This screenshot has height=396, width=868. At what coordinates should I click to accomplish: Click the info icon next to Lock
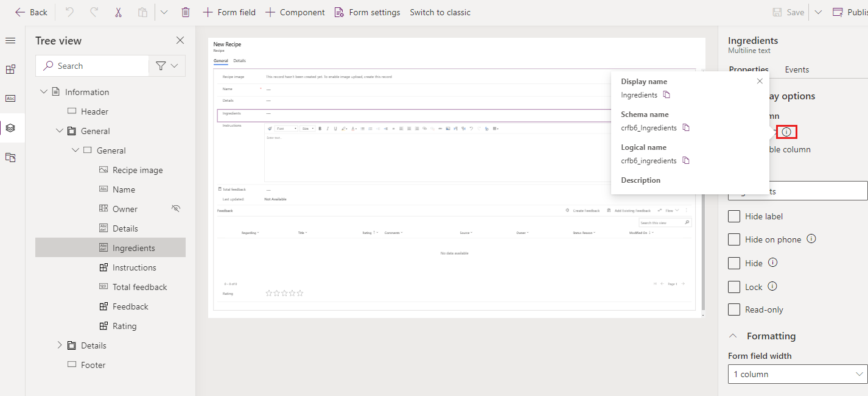pos(772,286)
